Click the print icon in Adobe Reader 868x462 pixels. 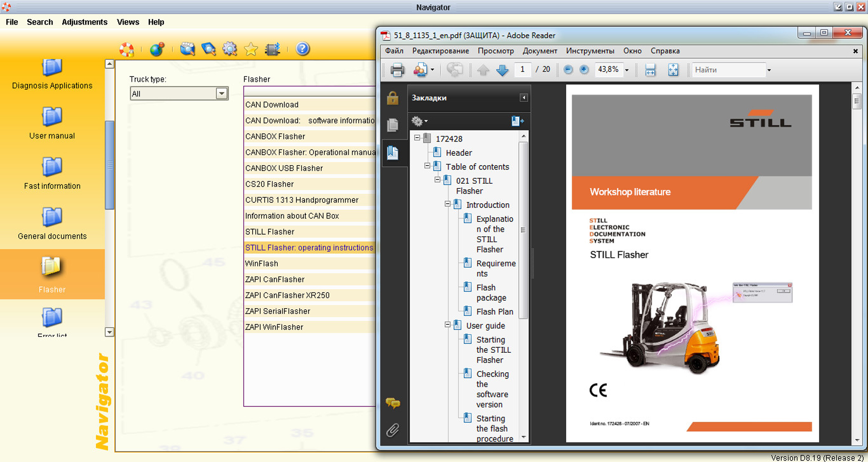pyautogui.click(x=397, y=70)
